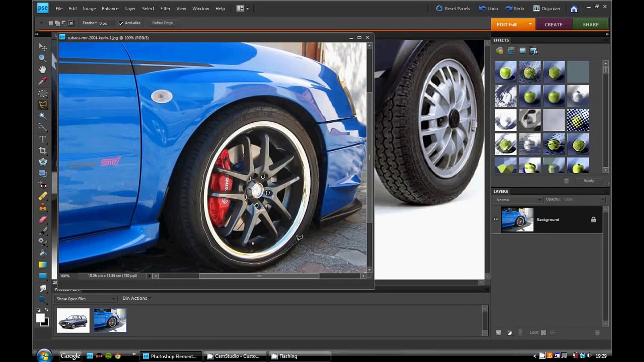The height and width of the screenshot is (362, 644).
Task: Select the Crop tool
Action: pyautogui.click(x=42, y=150)
